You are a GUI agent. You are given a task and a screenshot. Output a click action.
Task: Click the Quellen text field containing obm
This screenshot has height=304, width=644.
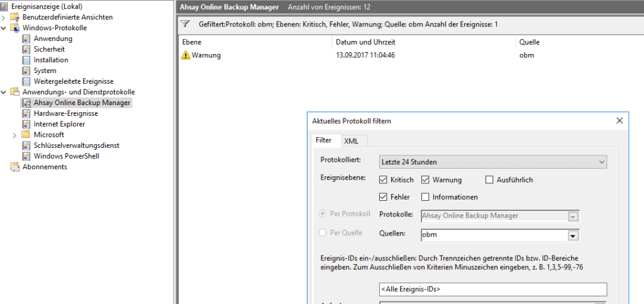point(494,235)
